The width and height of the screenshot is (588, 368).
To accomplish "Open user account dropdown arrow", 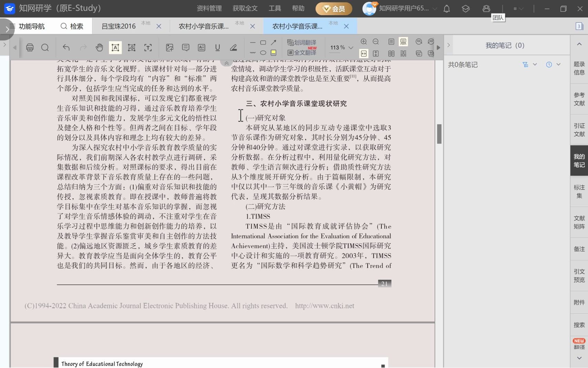I will click(x=435, y=9).
